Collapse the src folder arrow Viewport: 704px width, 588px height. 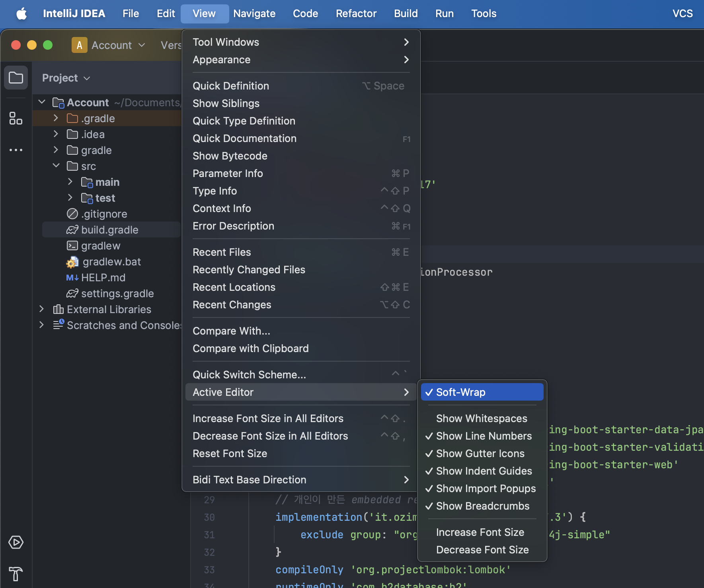[56, 166]
